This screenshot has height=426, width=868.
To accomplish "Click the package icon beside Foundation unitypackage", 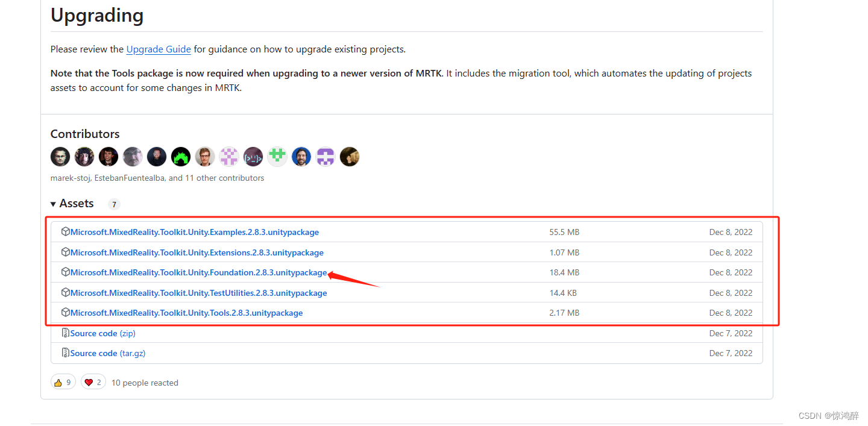I will (65, 272).
